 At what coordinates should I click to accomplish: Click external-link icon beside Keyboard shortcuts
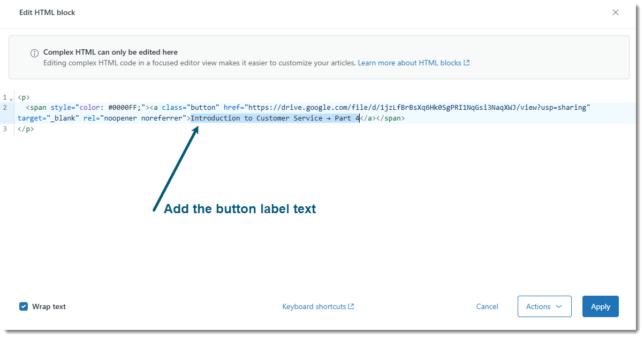coord(351,306)
